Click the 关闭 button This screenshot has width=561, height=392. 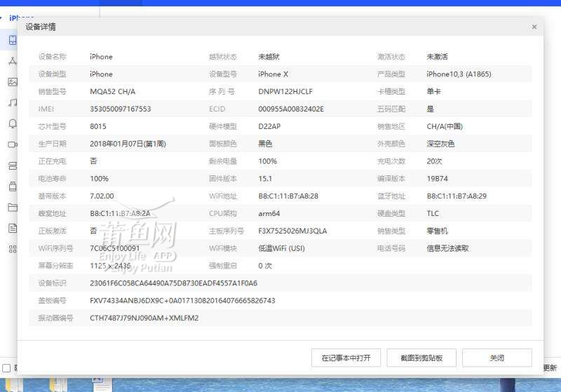497,358
